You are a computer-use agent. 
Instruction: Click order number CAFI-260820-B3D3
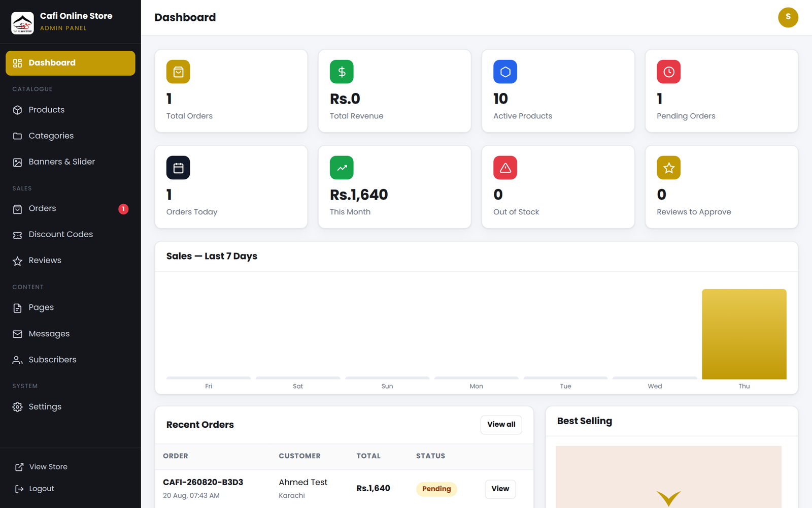(203, 482)
